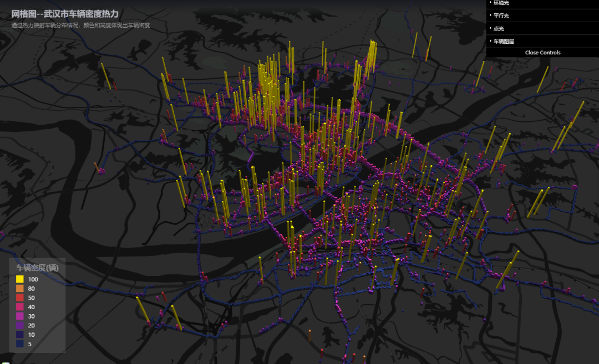Expand the 车辆图层 folder in controls
The image size is (599, 364).
542,41
